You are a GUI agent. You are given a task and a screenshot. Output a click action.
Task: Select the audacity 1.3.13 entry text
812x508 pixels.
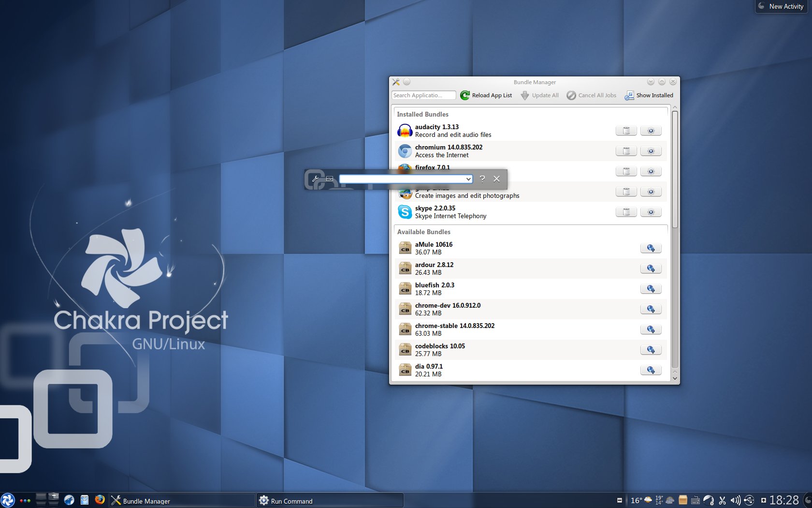437,127
